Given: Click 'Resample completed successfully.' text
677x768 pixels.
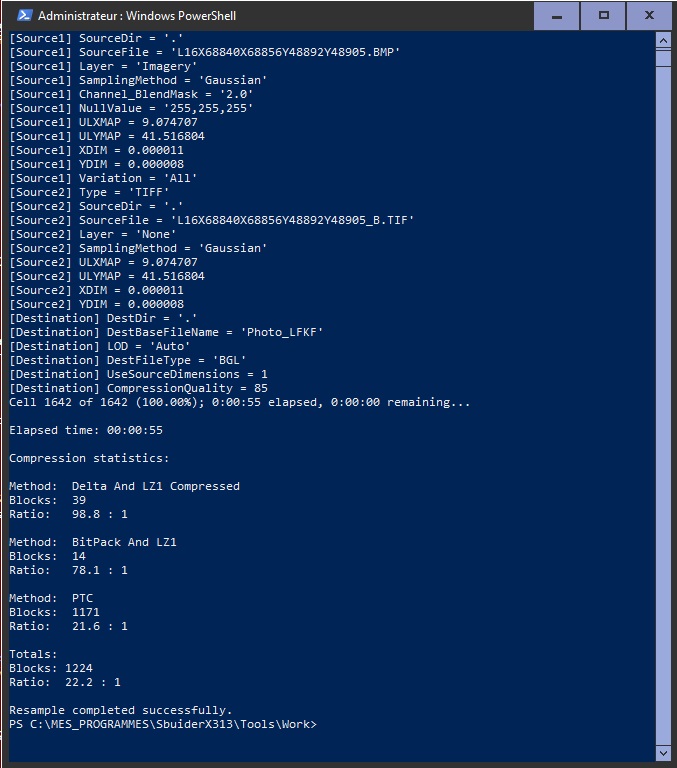Looking at the screenshot, I should (x=121, y=710).
